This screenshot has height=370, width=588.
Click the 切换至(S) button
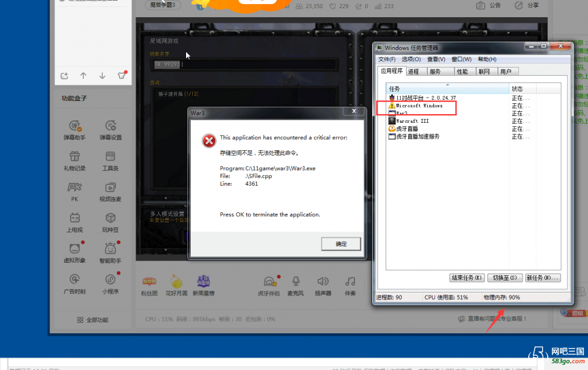(505, 278)
